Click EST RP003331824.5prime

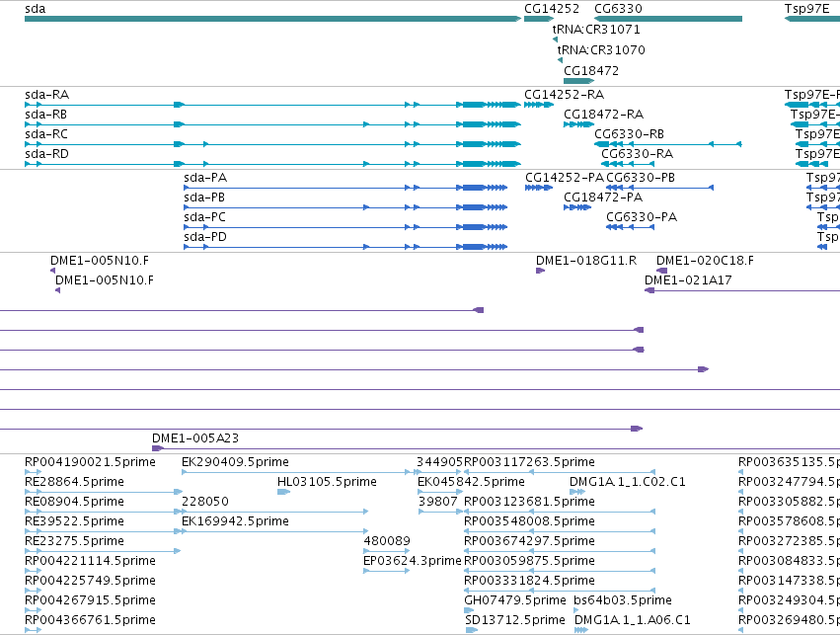pyautogui.click(x=560, y=592)
